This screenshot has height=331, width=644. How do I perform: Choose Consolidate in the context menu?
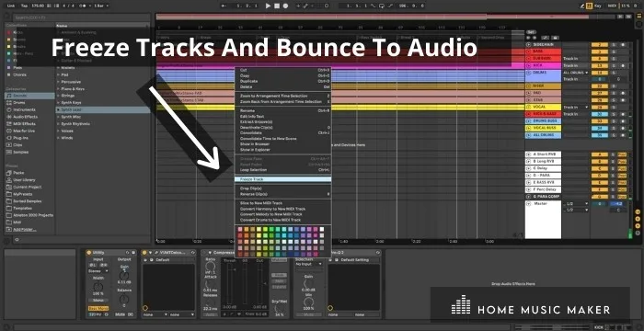click(282, 133)
